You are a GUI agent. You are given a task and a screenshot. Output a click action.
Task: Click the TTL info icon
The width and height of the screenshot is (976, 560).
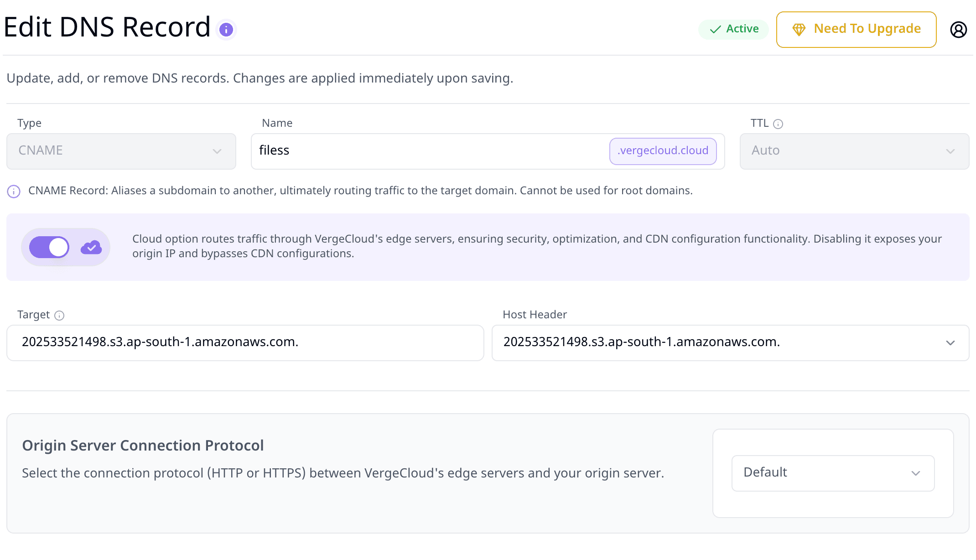point(778,124)
